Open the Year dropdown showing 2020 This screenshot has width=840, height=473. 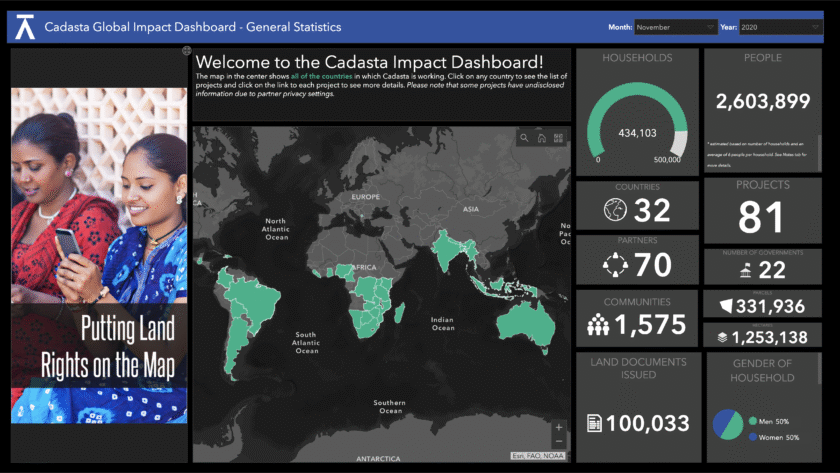click(x=790, y=27)
